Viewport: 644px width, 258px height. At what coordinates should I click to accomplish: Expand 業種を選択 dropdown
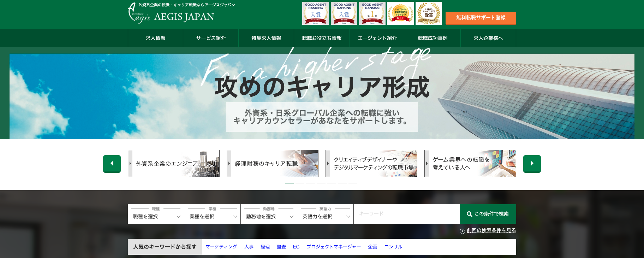[212, 214]
